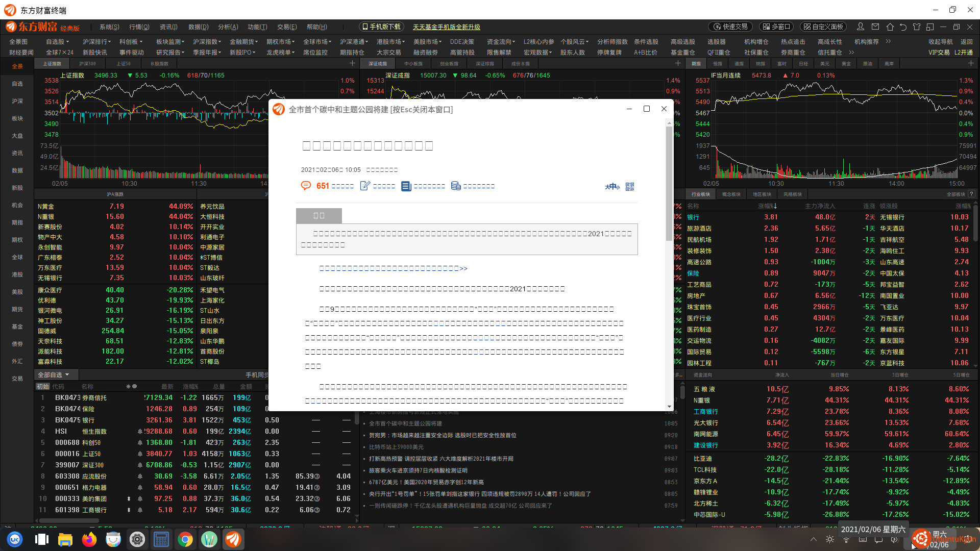Expand the 科创板 dropdown
This screenshot has width=980, height=551.
coord(131,42)
